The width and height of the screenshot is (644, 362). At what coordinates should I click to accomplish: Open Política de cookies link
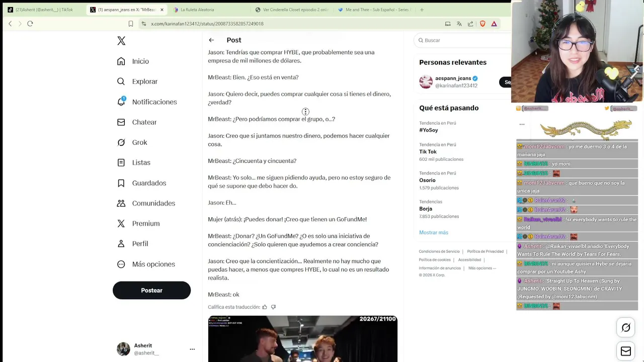tap(435, 260)
